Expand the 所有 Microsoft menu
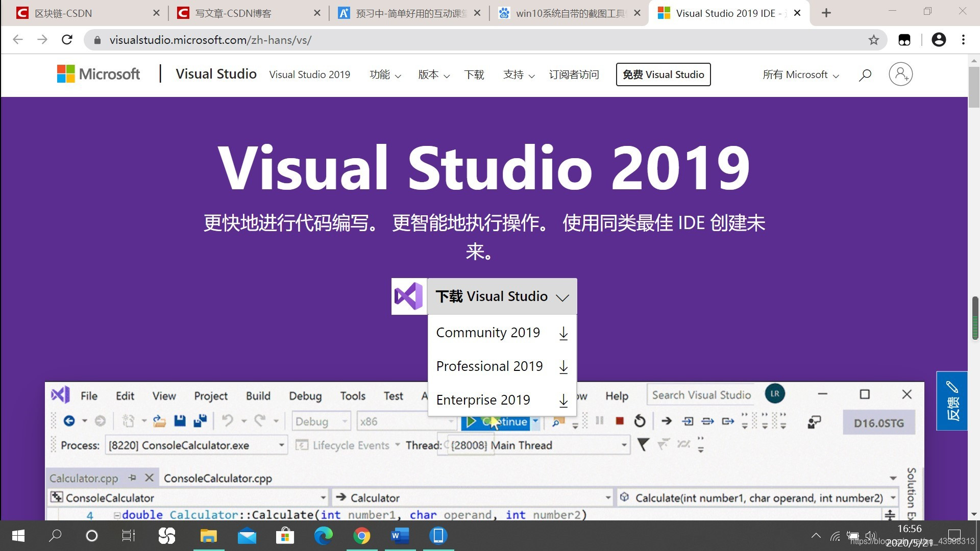 coord(801,75)
